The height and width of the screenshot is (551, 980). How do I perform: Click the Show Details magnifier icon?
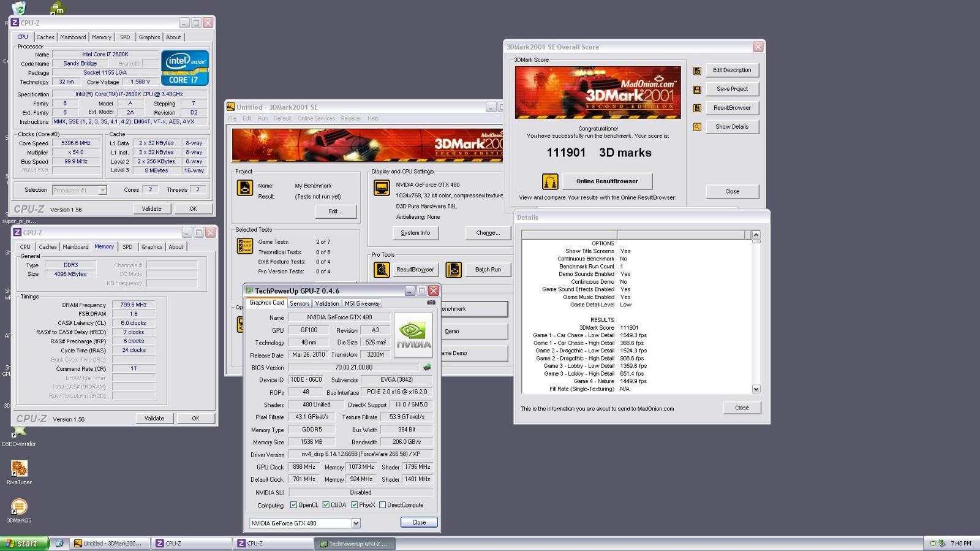697,127
